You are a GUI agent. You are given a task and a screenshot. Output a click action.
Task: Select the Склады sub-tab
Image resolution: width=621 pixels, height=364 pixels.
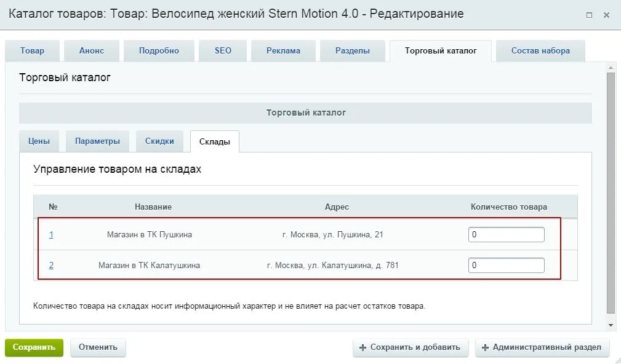coord(214,141)
